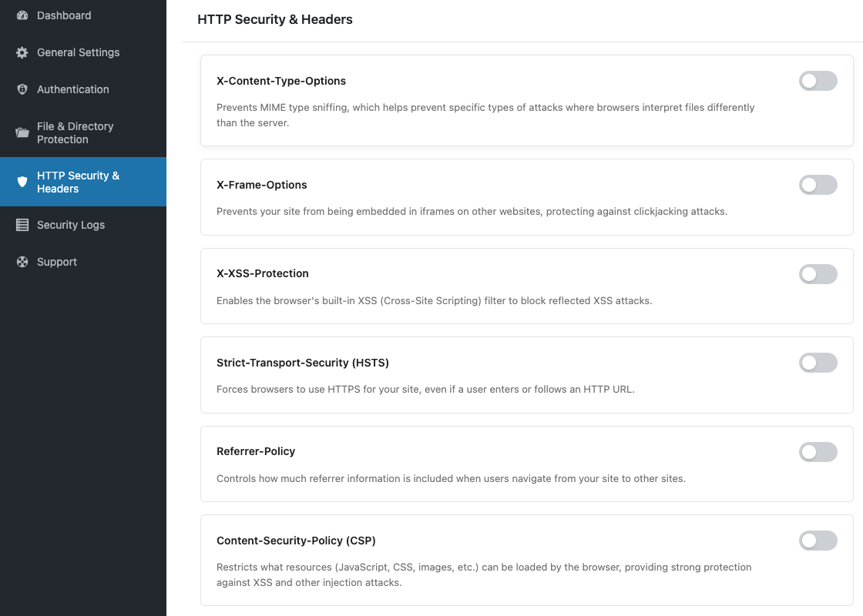Click the Support lifebuoy icon
The image size is (863, 616).
click(22, 262)
